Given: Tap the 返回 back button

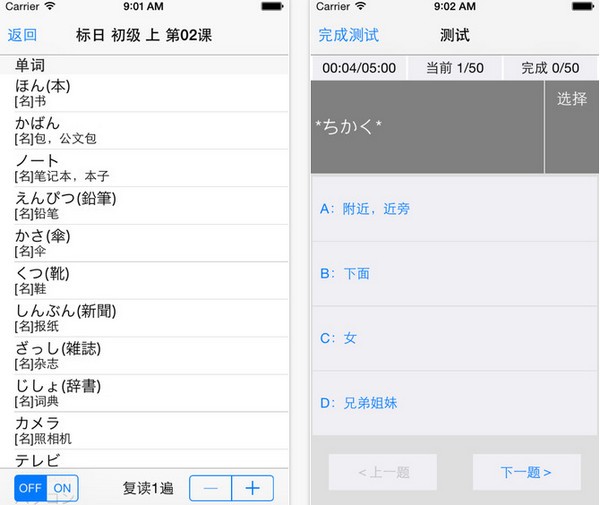Looking at the screenshot, I should click(22, 35).
